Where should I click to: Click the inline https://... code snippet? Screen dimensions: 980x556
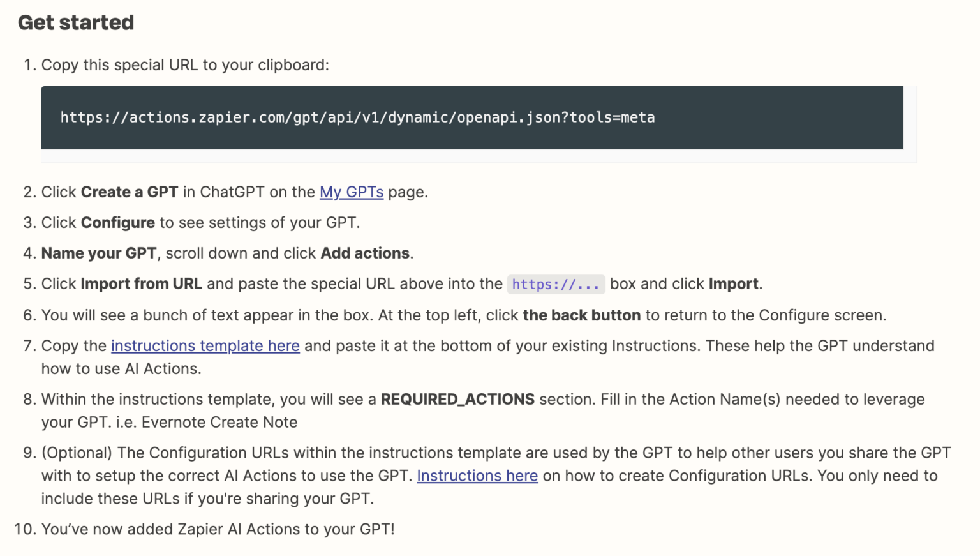(x=555, y=284)
